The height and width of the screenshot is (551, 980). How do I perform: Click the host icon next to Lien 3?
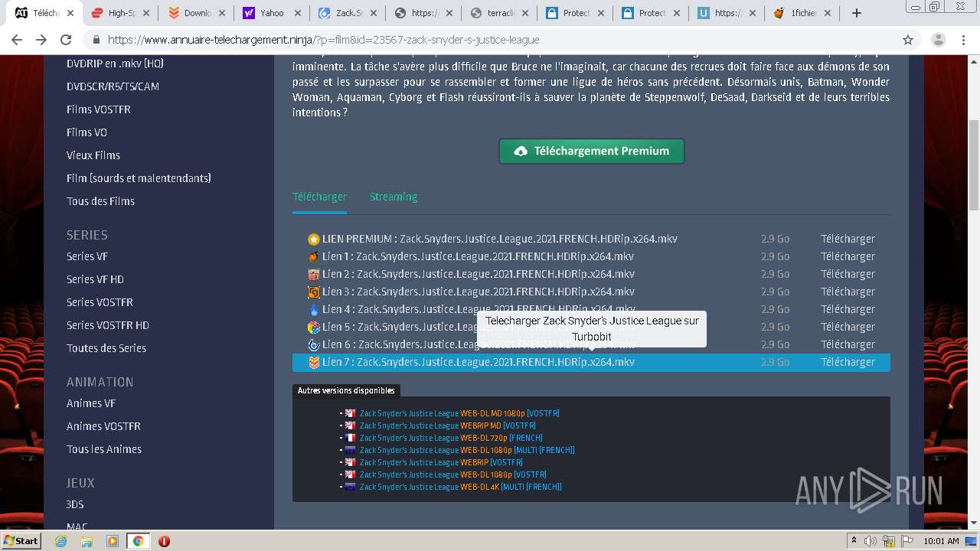(x=313, y=292)
